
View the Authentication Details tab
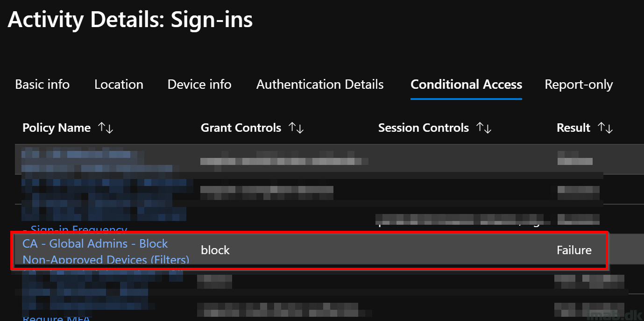(320, 85)
